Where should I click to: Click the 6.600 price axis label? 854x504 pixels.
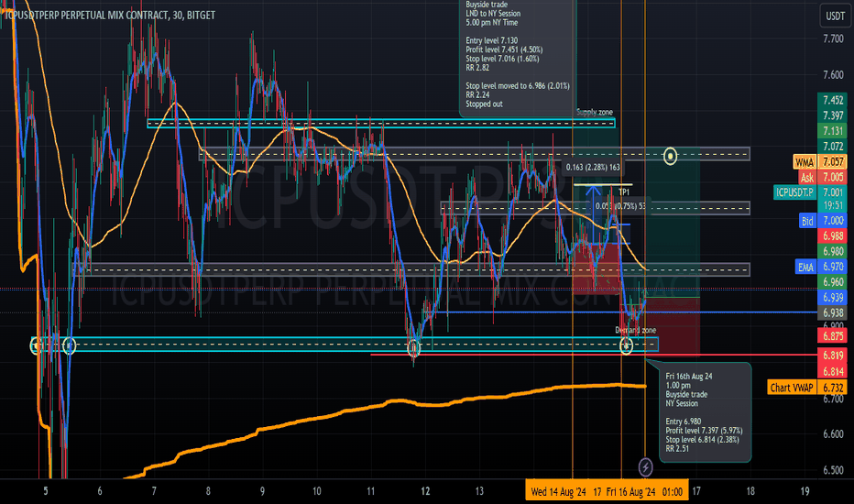(x=833, y=434)
